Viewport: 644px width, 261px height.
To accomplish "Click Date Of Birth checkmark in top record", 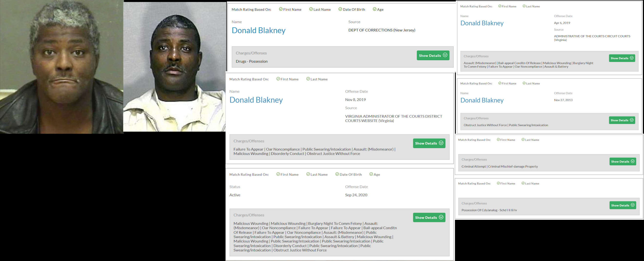I will pos(340,9).
